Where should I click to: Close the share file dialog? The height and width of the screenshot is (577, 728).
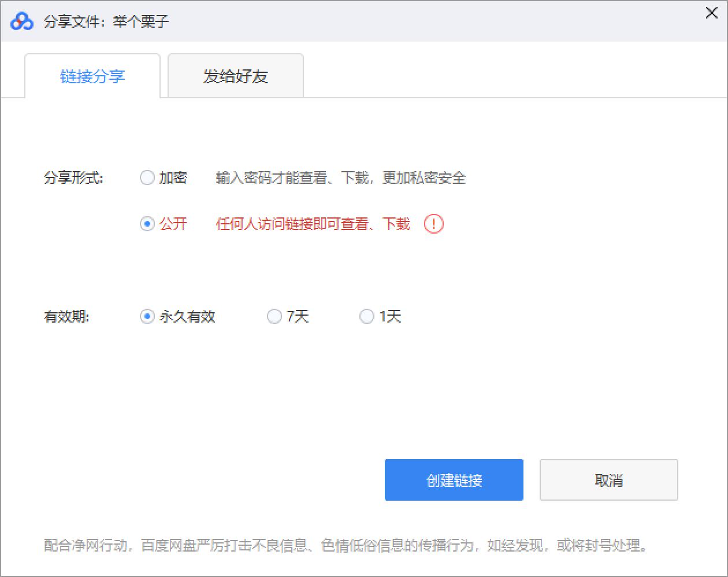[x=711, y=13]
